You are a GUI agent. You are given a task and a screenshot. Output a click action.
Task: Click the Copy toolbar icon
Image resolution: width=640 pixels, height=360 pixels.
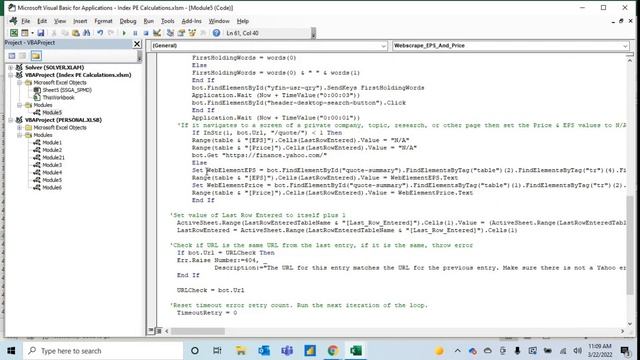(x=64, y=33)
